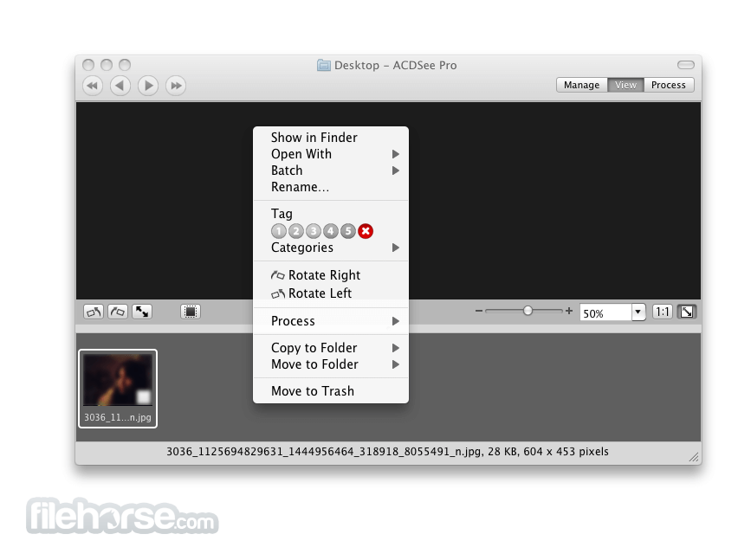The image size is (751, 560).
Task: Open the zoom percentage dropdown arrow
Action: pyautogui.click(x=638, y=312)
